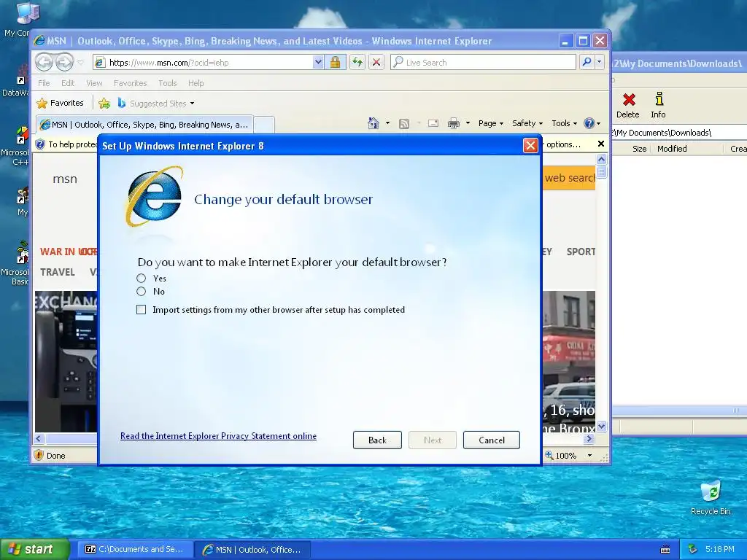Click the vertical scrollbar up arrow

point(601,159)
